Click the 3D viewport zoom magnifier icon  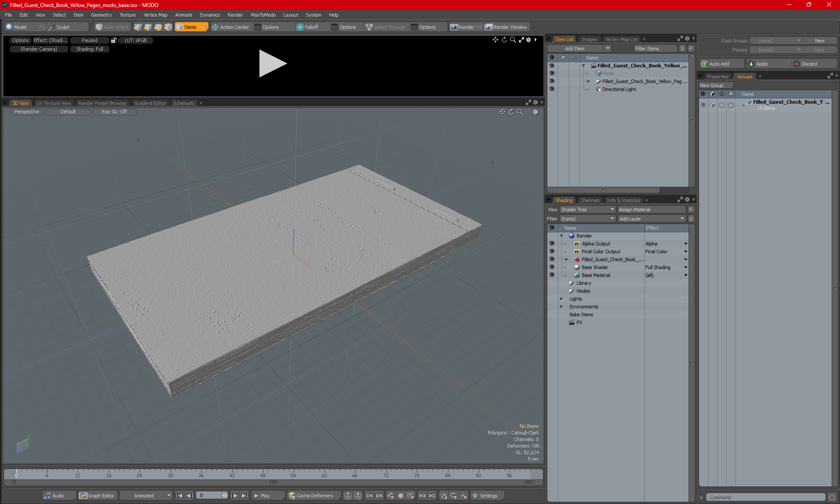point(520,112)
